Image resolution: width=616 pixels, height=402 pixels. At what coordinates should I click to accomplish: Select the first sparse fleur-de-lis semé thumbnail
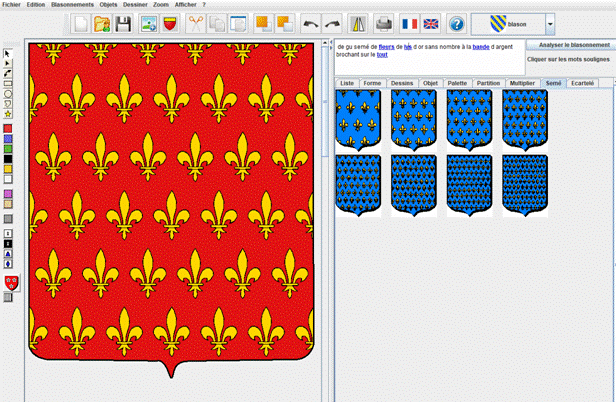358,118
